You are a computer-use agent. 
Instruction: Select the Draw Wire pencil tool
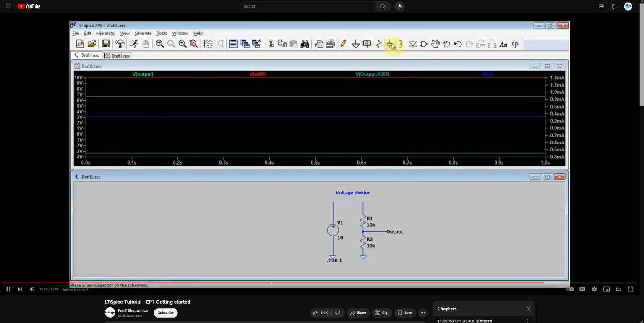[344, 44]
